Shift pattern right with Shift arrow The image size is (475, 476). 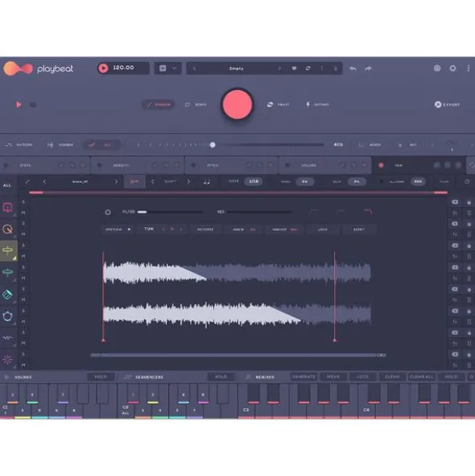pyautogui.click(x=188, y=181)
